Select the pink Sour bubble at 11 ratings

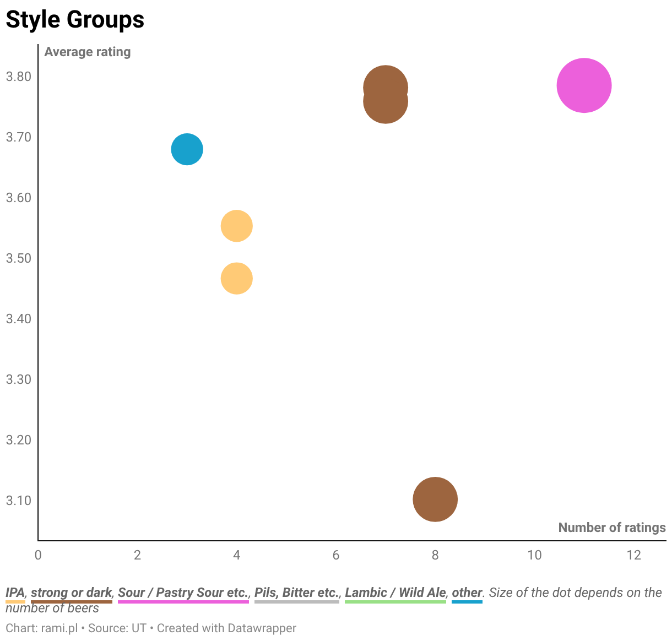[584, 85]
